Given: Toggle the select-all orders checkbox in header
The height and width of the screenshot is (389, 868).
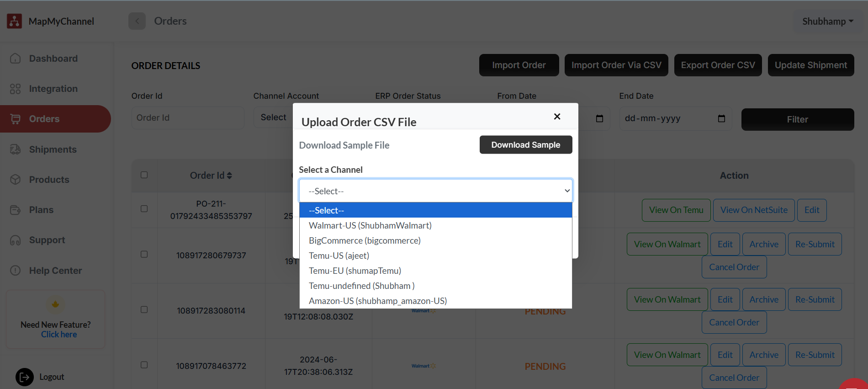Looking at the screenshot, I should [144, 175].
